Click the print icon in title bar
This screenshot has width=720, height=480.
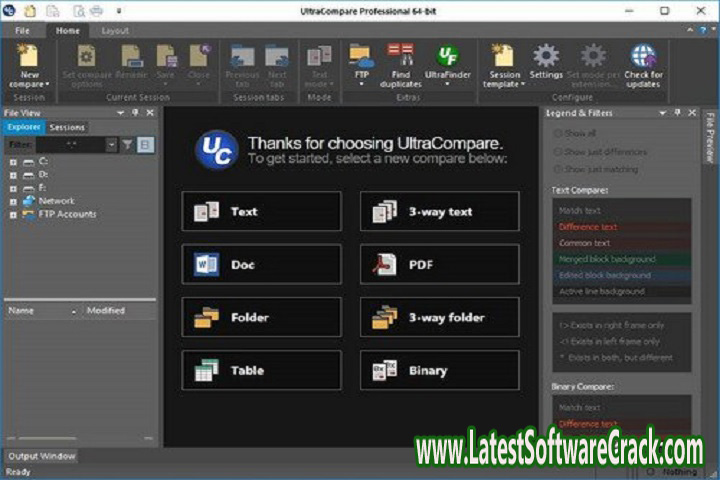click(x=96, y=11)
